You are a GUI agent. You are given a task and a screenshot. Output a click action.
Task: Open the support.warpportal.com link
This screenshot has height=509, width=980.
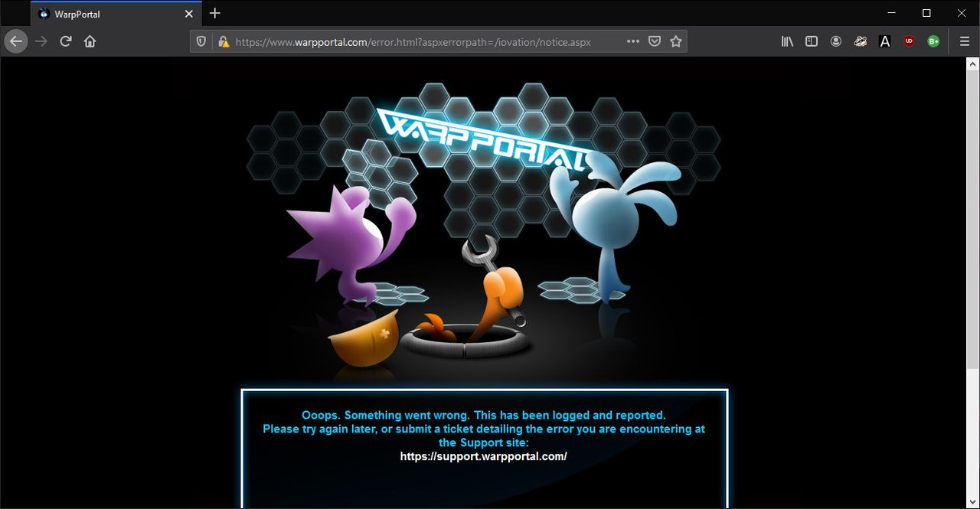point(483,456)
